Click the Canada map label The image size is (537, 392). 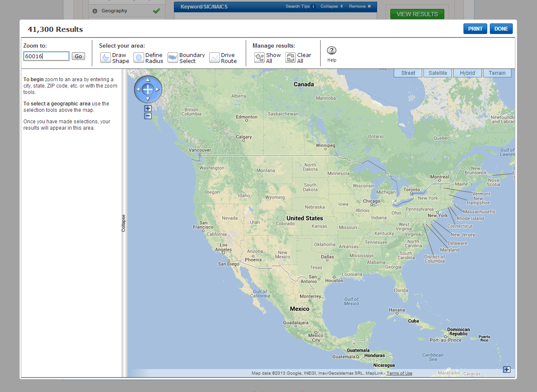point(304,84)
